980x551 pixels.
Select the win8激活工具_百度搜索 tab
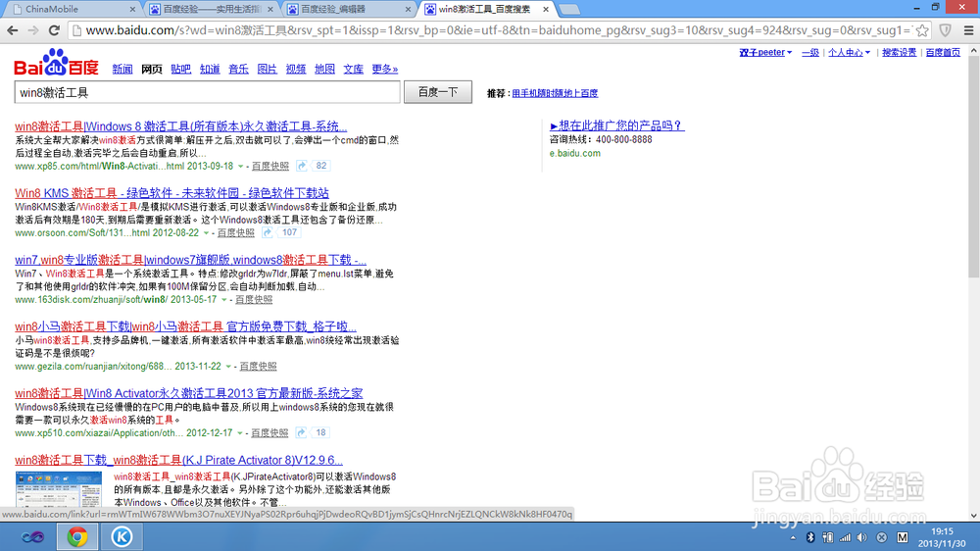(x=484, y=10)
